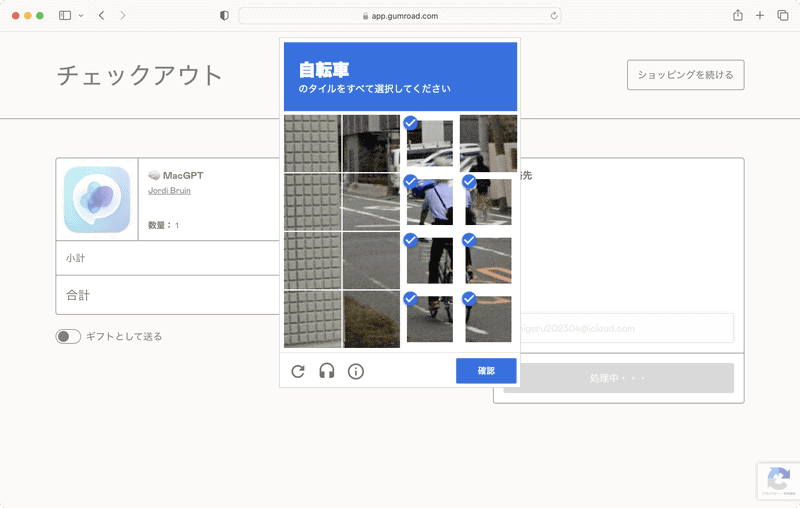
Task: Click the 合計 total row label
Action: point(78,295)
